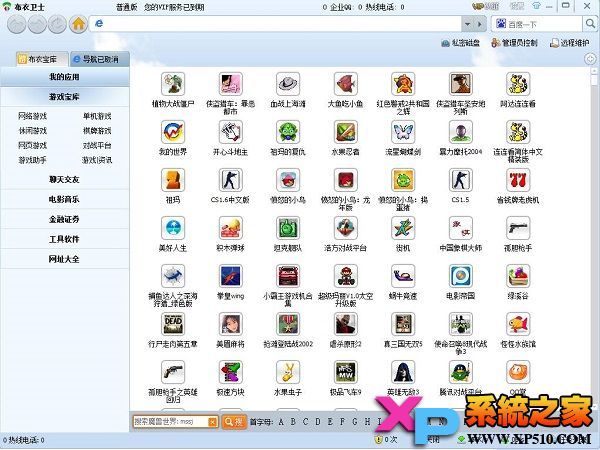
Task: Expand the 电影音乐 sidebar section
Action: [x=64, y=199]
